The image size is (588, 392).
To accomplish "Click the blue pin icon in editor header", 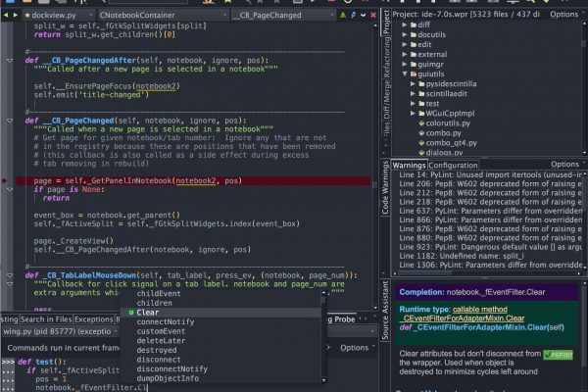I will point(353,15).
